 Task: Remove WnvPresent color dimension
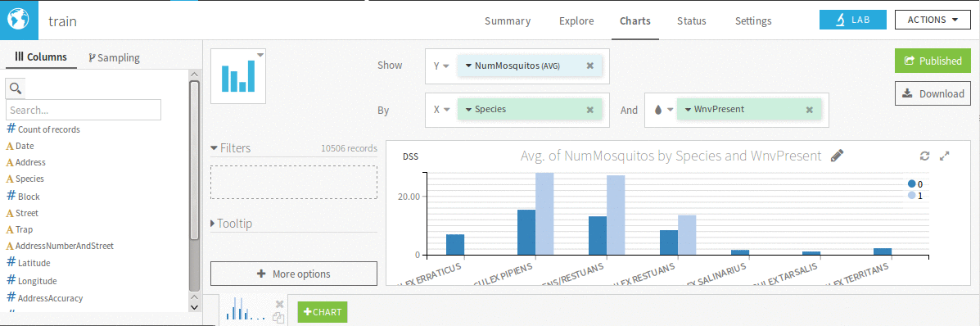[x=810, y=110]
